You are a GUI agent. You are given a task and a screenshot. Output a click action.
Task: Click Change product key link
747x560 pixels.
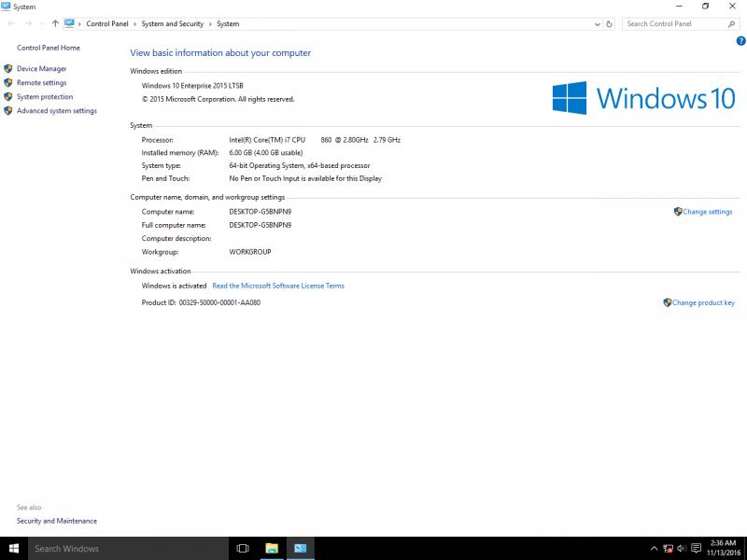pyautogui.click(x=703, y=302)
